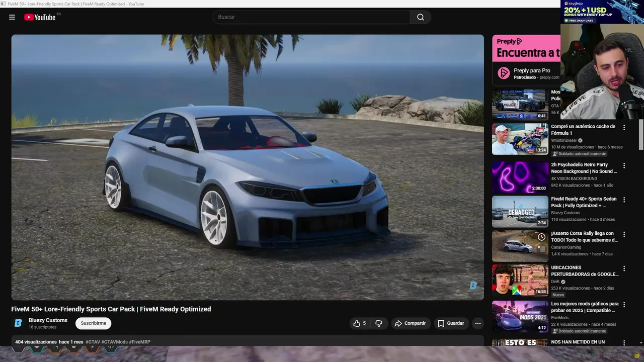Viewport: 644px width, 362px height.
Task: Open more actions three-dot menu below video
Action: tap(478, 323)
